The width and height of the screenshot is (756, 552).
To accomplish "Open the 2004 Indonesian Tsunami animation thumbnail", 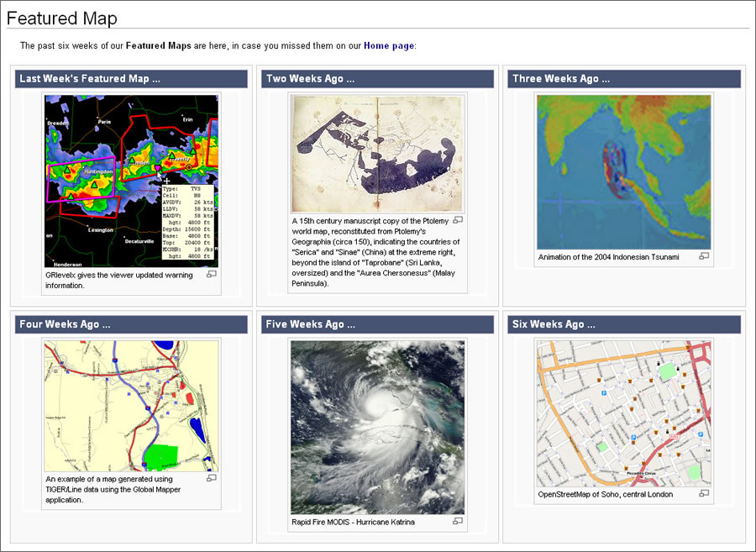I will (624, 172).
